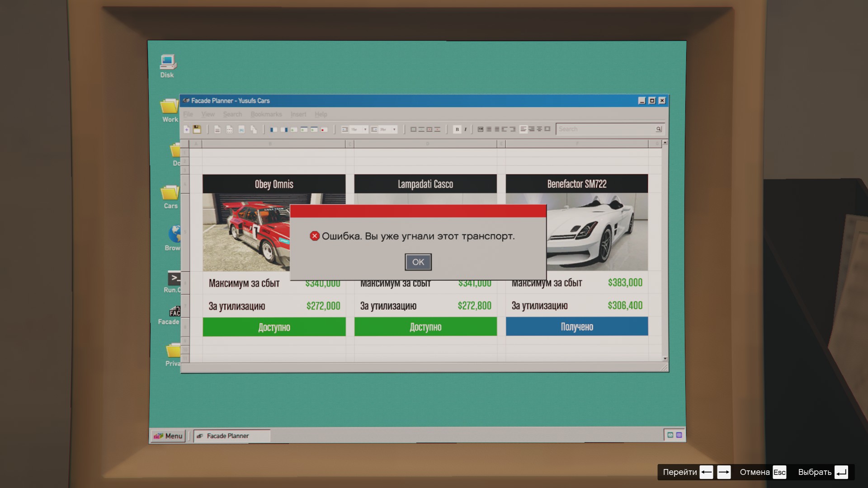Open the File menu
The width and height of the screenshot is (868, 488).
click(188, 114)
